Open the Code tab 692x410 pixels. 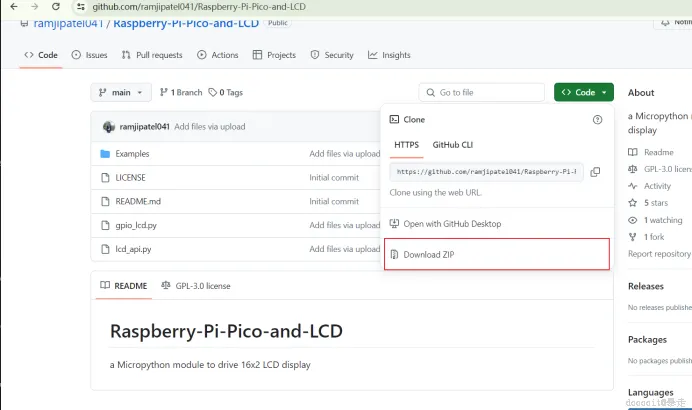coord(41,55)
